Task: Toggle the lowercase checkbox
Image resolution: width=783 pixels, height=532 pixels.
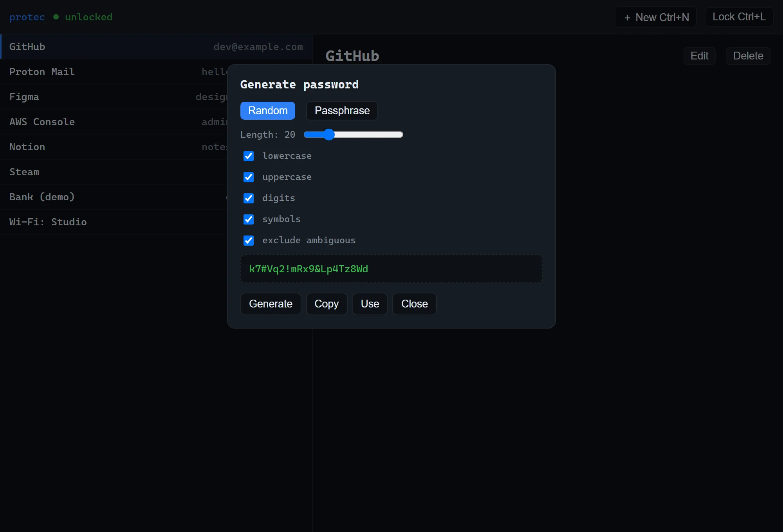Action: (x=249, y=156)
